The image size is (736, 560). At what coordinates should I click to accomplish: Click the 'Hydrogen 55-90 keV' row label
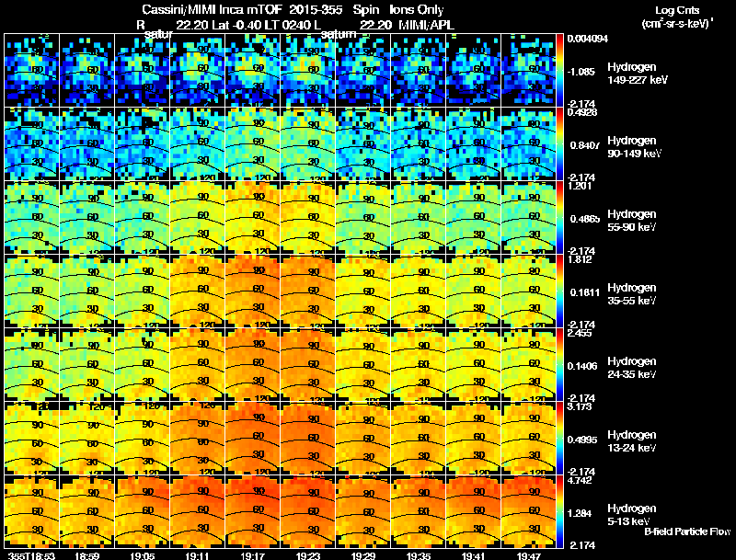pos(631,221)
